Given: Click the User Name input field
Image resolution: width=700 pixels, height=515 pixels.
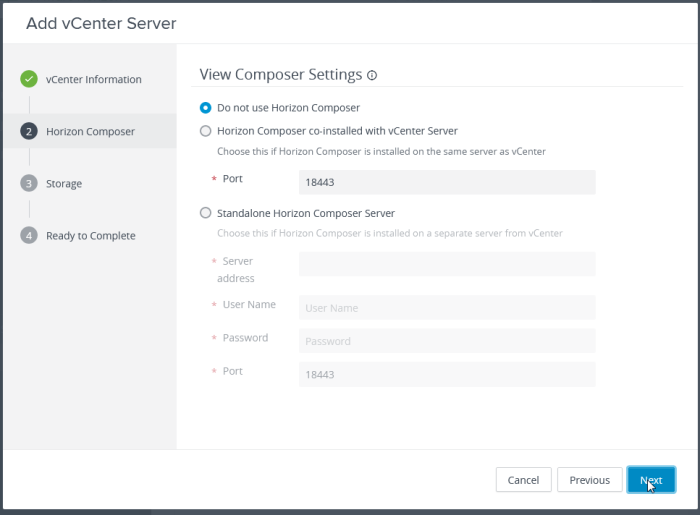Looking at the screenshot, I should [x=447, y=307].
